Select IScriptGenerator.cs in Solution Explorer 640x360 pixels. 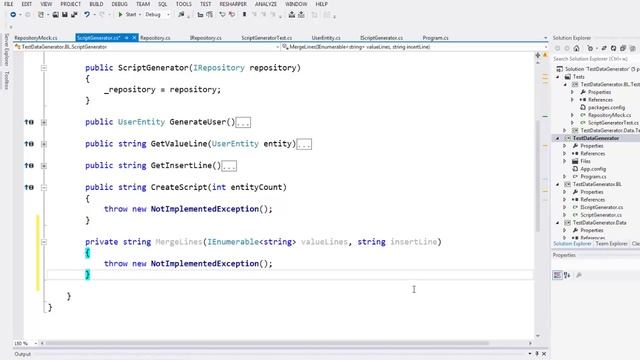pos(602,207)
